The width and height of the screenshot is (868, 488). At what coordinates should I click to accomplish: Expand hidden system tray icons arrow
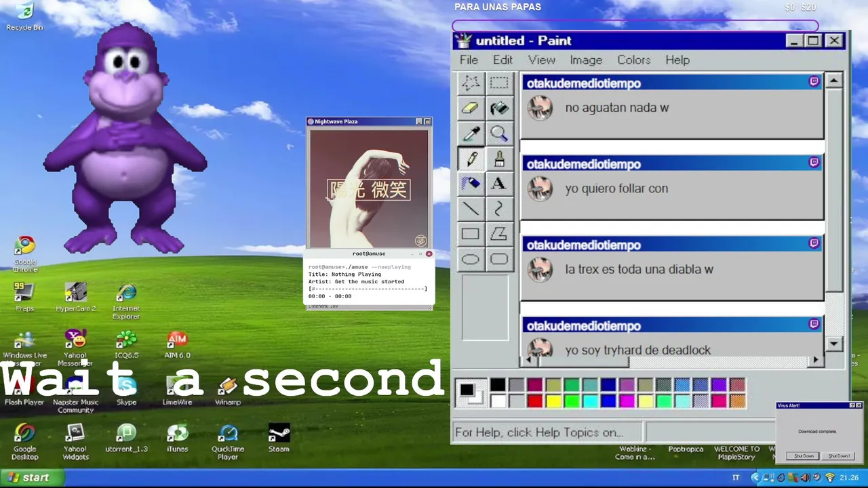755,478
